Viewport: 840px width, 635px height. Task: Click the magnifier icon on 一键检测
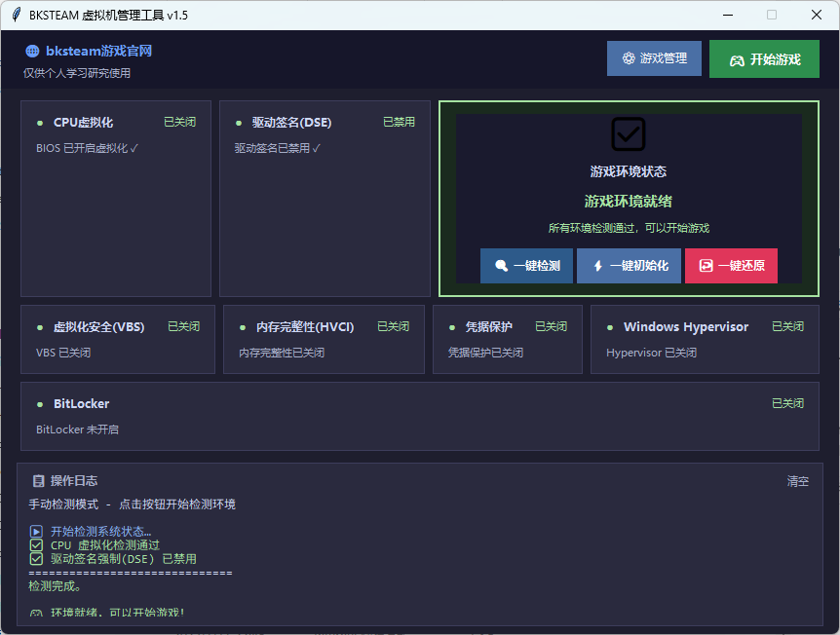click(x=501, y=266)
